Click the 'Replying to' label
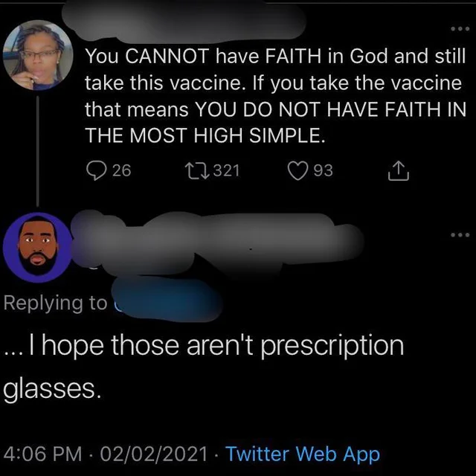 point(56,303)
